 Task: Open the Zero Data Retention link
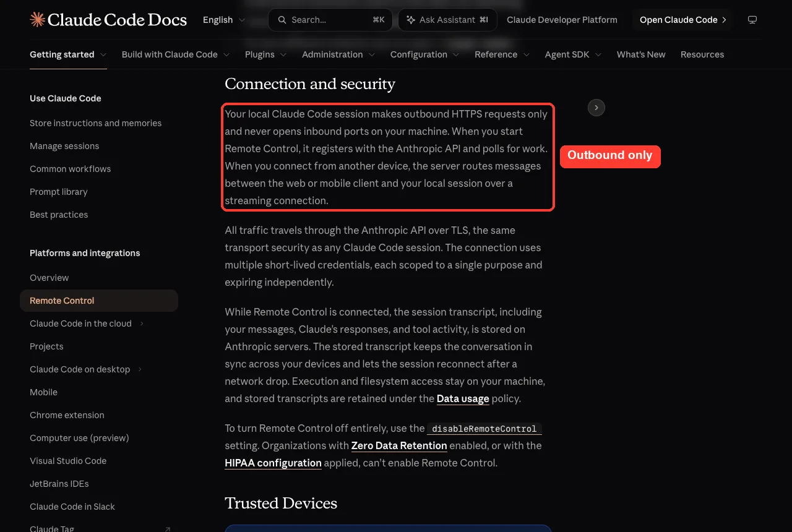tap(399, 445)
